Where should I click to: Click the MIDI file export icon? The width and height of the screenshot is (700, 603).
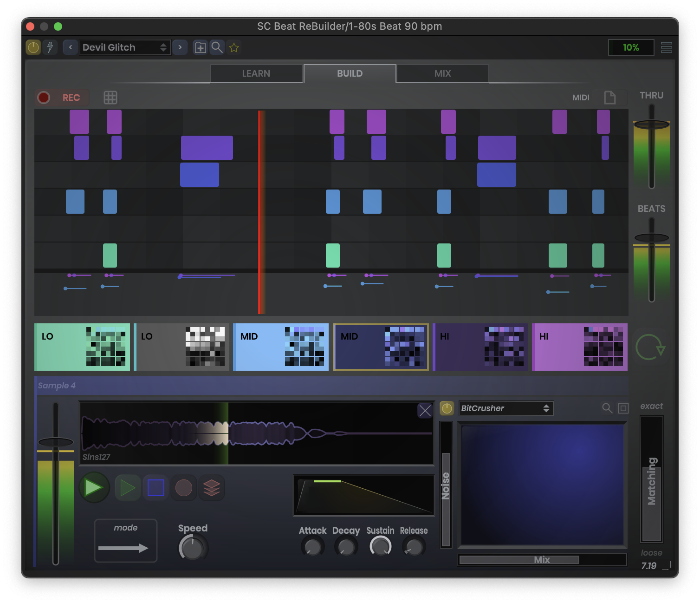(609, 98)
